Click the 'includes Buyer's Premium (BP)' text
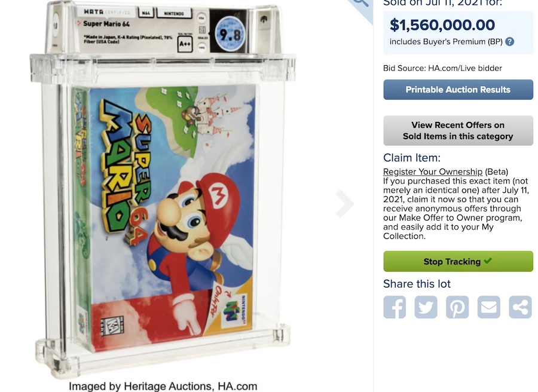 [x=446, y=42]
